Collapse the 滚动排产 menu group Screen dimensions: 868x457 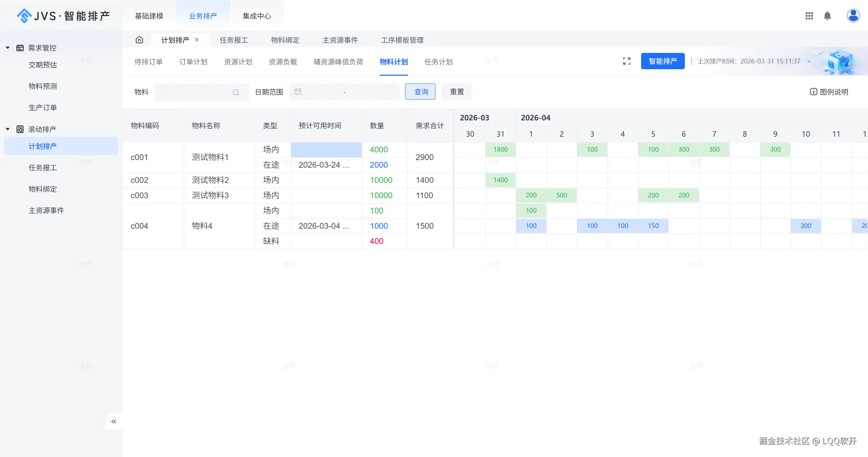tap(8, 129)
